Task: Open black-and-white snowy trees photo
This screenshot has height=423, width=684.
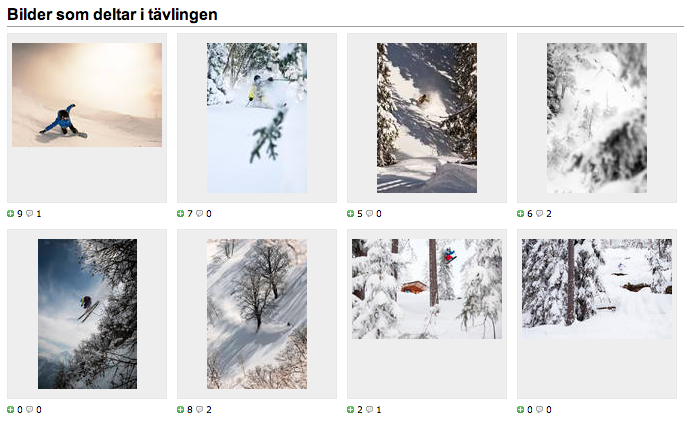Action: pyautogui.click(x=597, y=118)
